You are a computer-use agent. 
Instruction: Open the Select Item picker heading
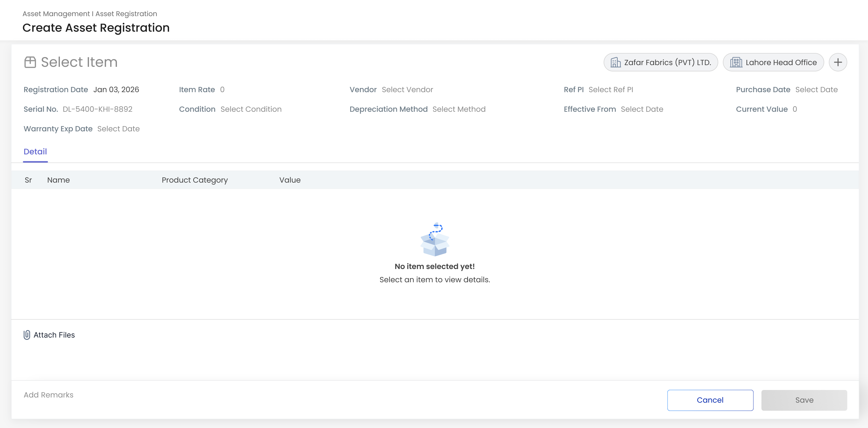coord(79,62)
